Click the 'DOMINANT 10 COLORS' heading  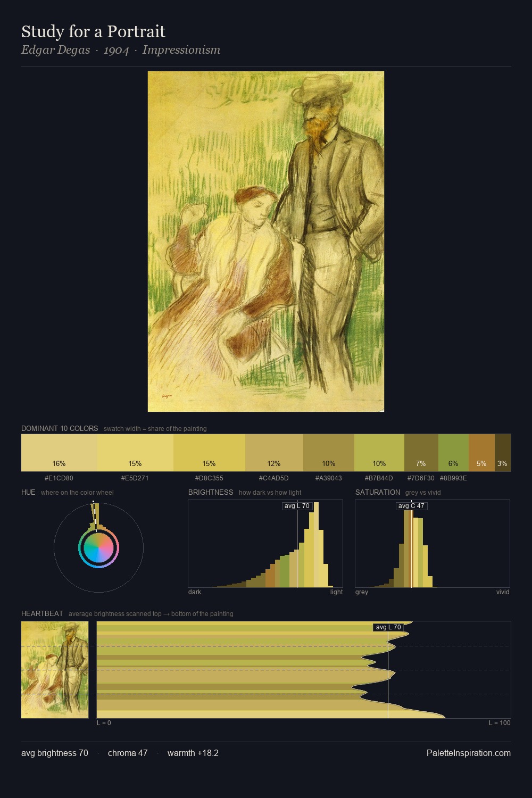tap(60, 428)
